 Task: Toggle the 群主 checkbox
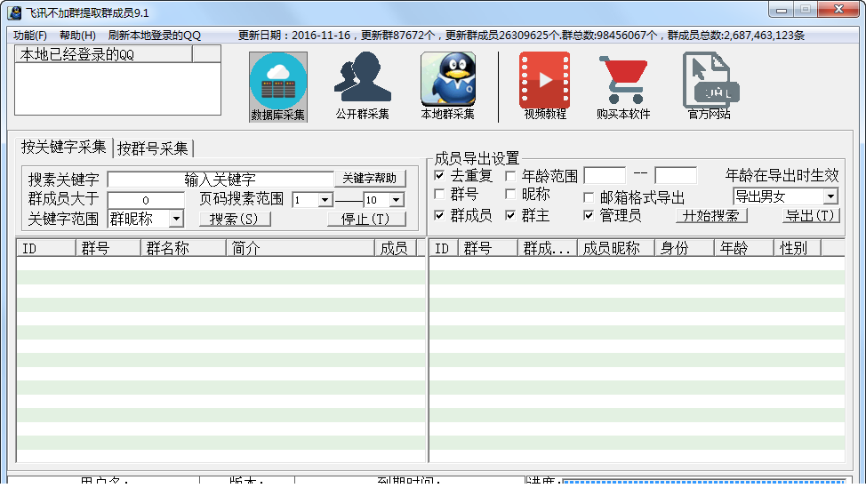click(510, 215)
